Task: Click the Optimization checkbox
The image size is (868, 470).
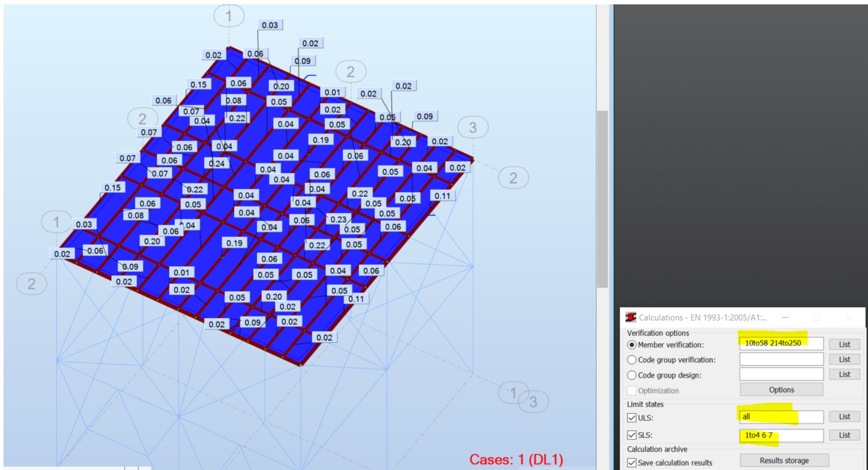Action: click(x=632, y=390)
